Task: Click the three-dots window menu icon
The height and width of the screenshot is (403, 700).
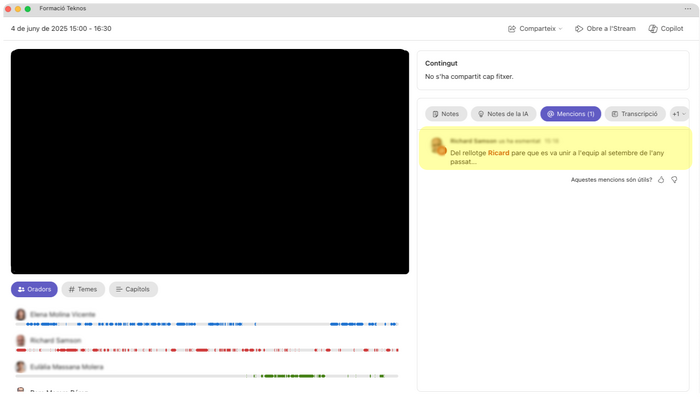Action: [688, 8]
